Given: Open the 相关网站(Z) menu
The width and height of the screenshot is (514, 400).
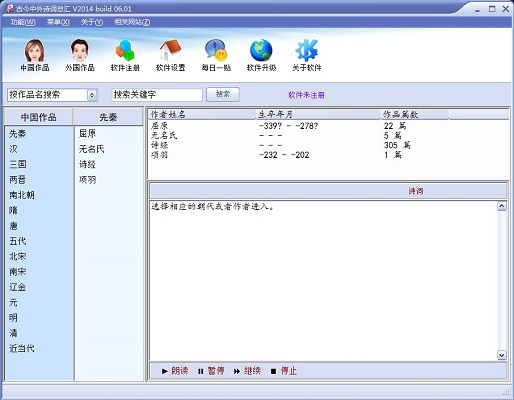Looking at the screenshot, I should tap(132, 22).
